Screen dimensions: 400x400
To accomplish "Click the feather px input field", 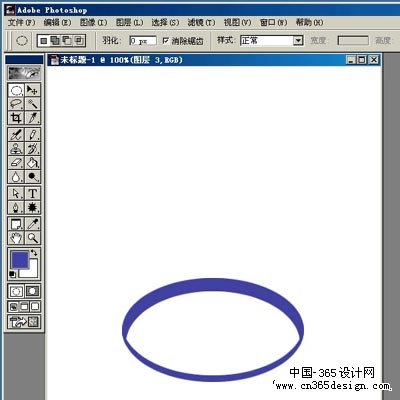I will point(143,41).
